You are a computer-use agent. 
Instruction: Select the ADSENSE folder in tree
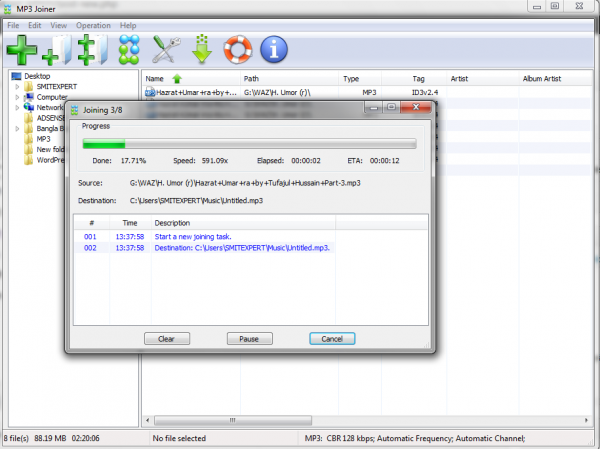click(x=51, y=118)
